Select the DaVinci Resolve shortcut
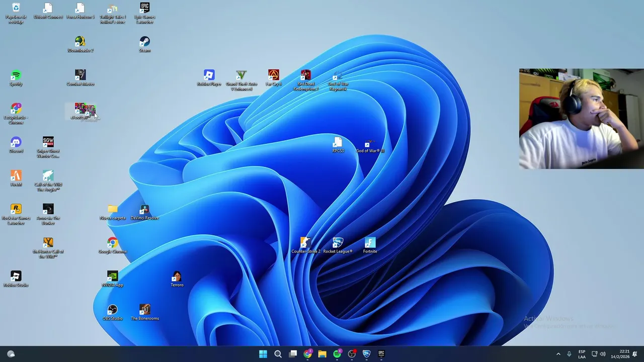The height and width of the screenshot is (362, 644). 144,212
